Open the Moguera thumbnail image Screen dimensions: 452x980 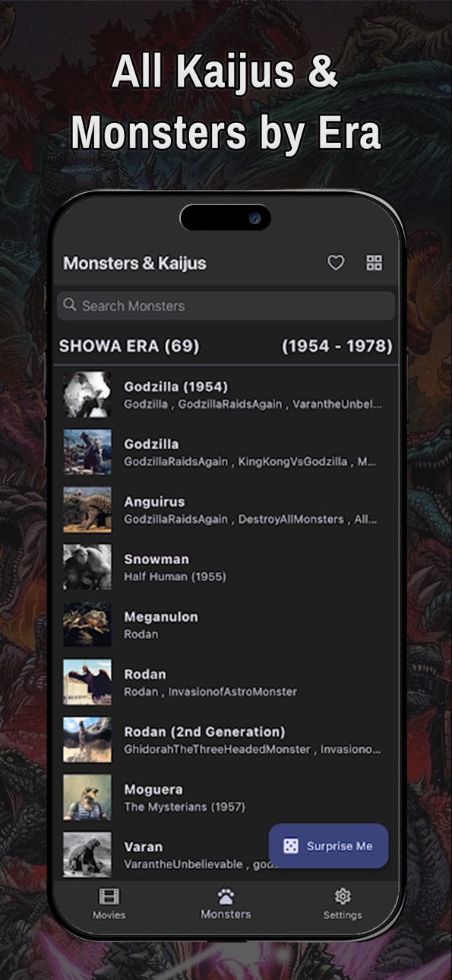(x=87, y=797)
